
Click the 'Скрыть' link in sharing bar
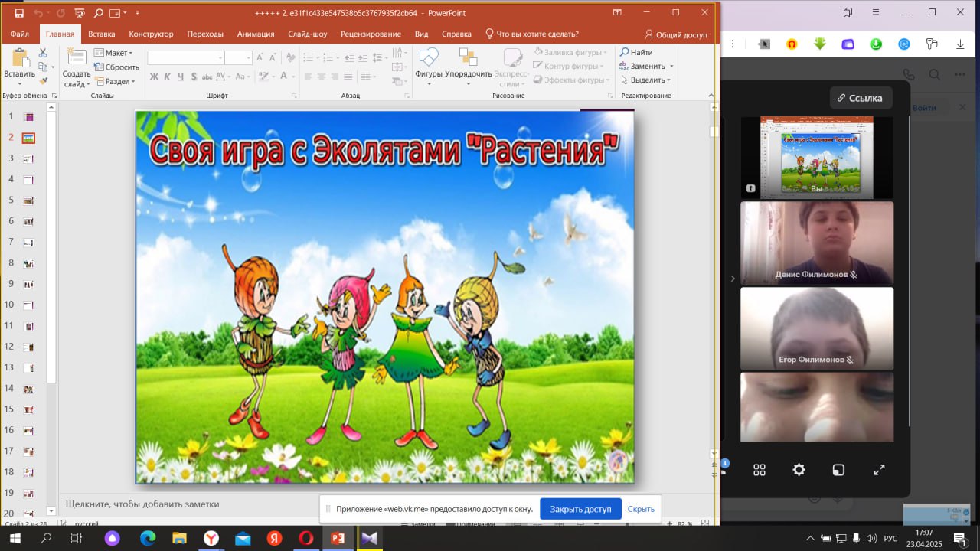[641, 509]
